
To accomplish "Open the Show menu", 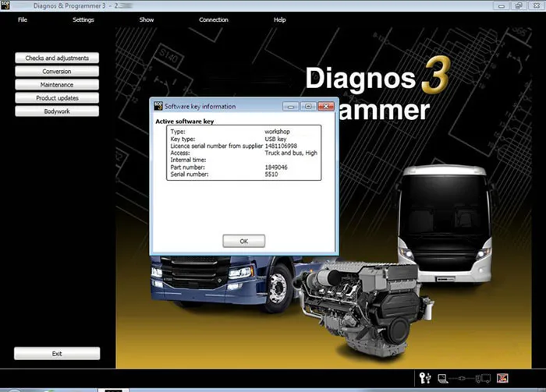I will [x=147, y=19].
